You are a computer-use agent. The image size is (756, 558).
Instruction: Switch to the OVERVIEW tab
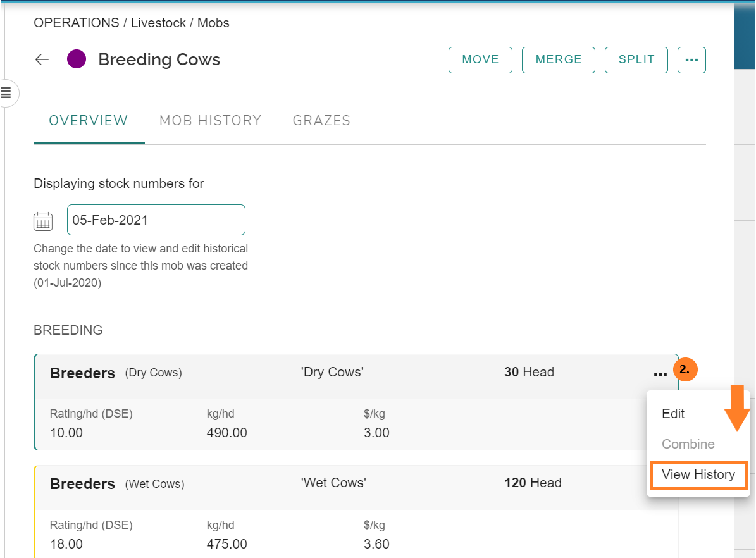pos(89,121)
